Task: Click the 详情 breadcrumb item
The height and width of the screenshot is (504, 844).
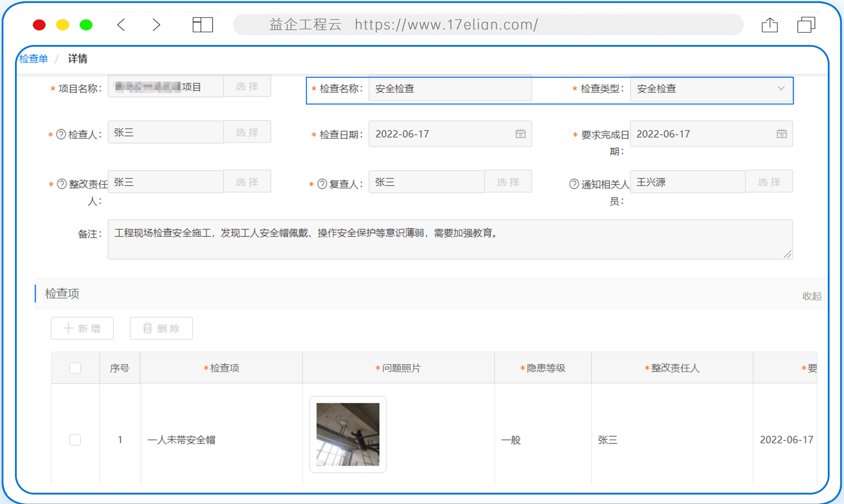Action: tap(78, 59)
